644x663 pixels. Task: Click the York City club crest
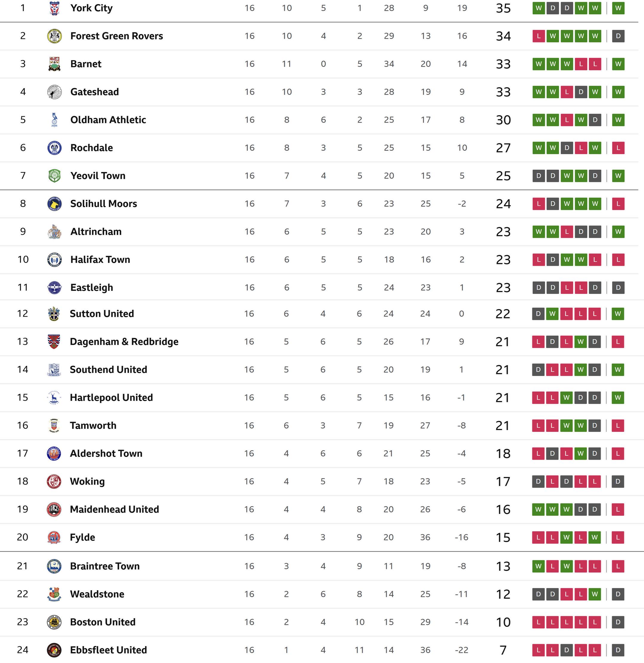54,8
